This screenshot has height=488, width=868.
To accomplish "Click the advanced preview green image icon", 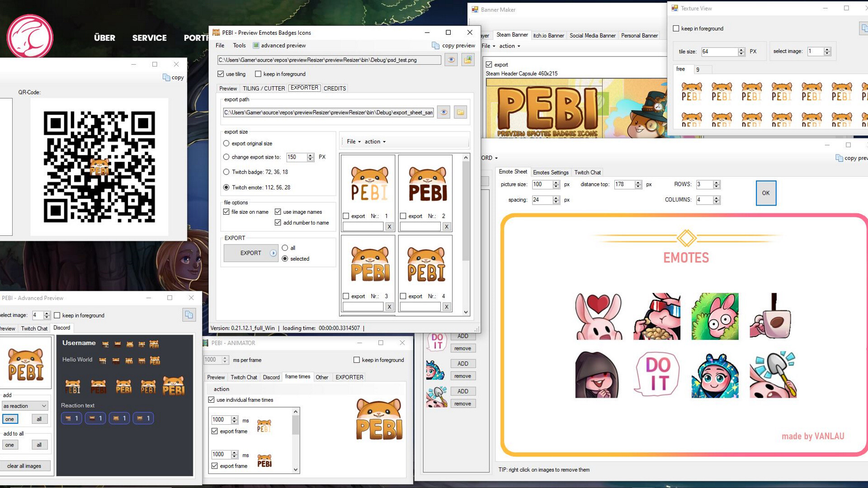I will tap(255, 45).
